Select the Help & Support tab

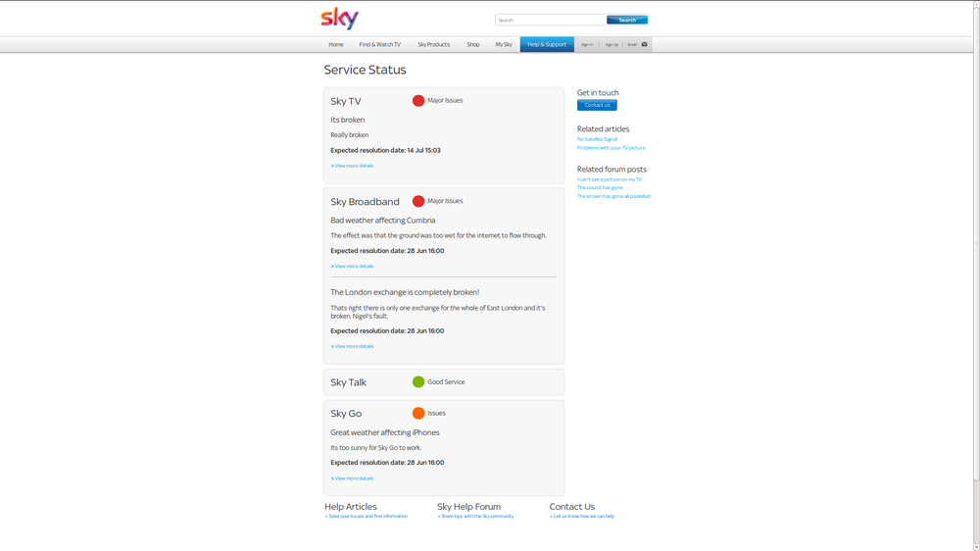pos(547,44)
